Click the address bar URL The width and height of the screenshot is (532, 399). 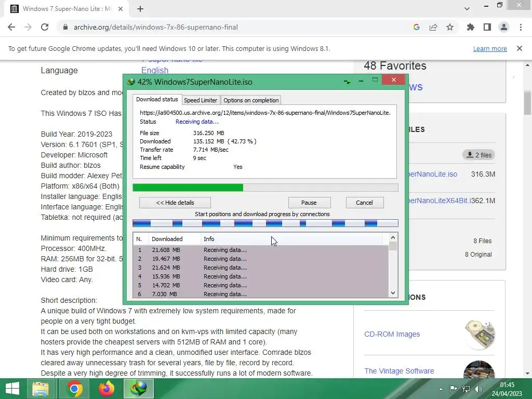156,27
